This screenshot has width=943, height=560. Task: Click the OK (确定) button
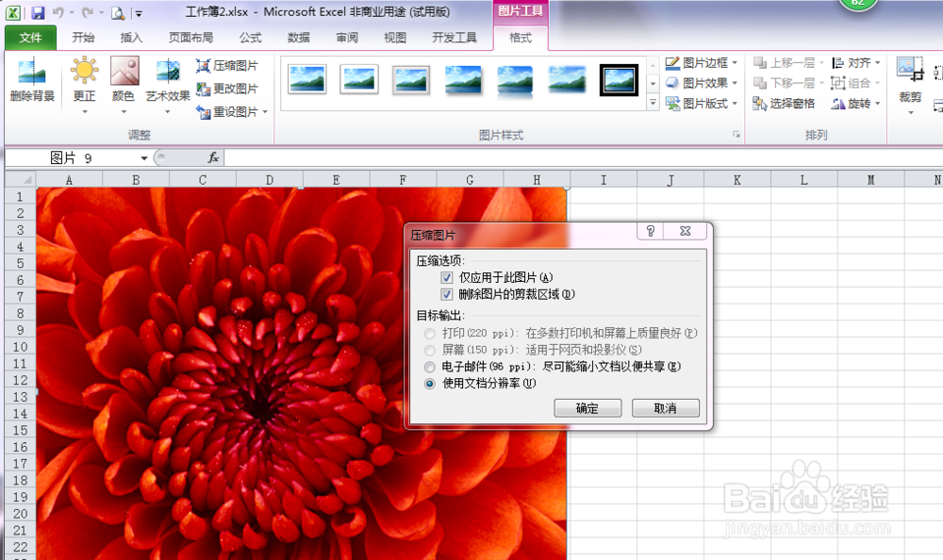[x=587, y=408]
